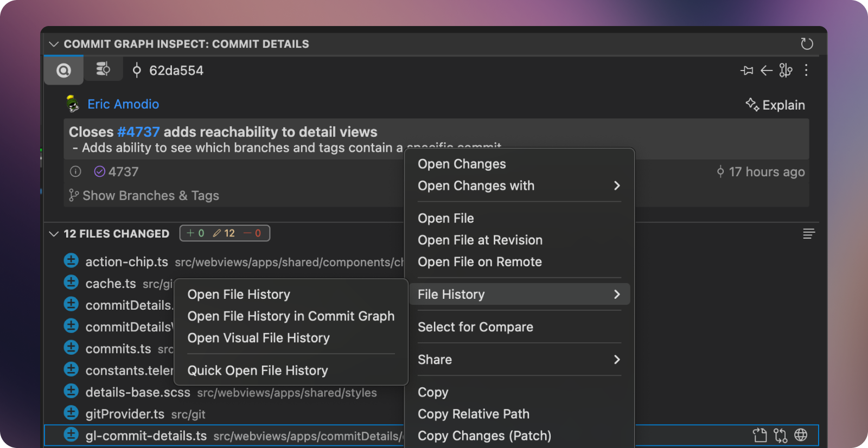Click the Explain button
Viewport: 868px width, 448px height.
(x=775, y=105)
